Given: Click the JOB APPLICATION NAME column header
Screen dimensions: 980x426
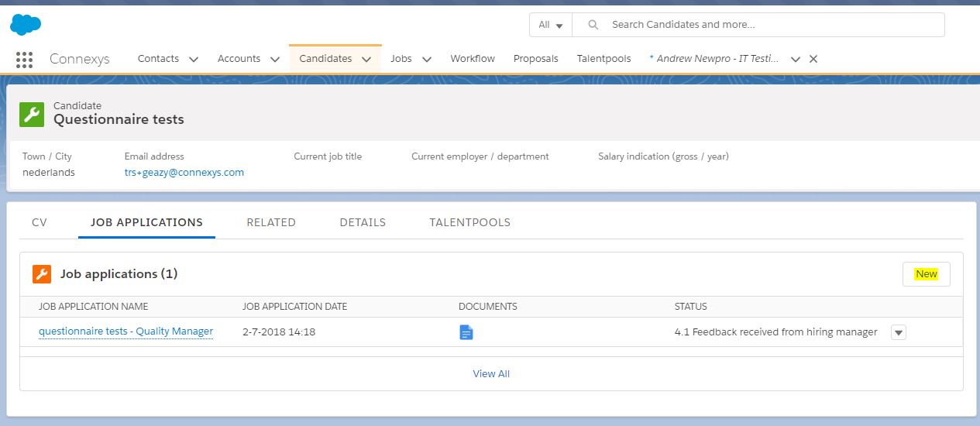Looking at the screenshot, I should [93, 307].
